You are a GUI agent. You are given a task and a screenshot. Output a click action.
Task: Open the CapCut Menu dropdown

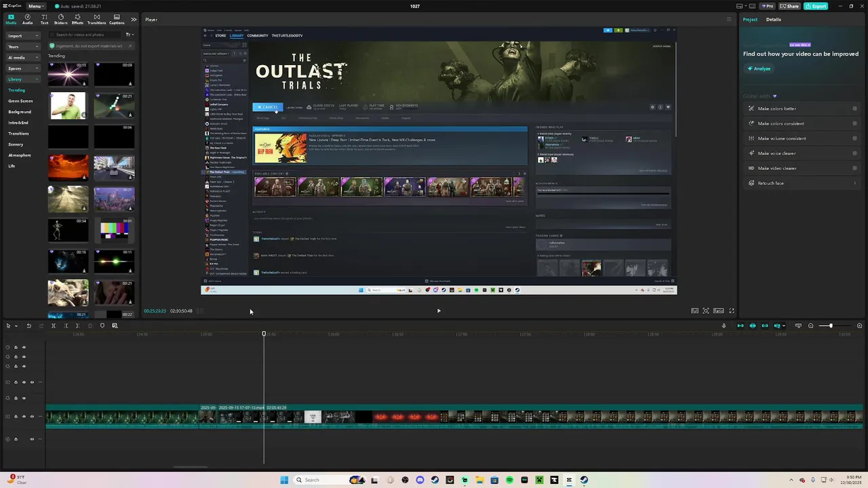pos(35,6)
